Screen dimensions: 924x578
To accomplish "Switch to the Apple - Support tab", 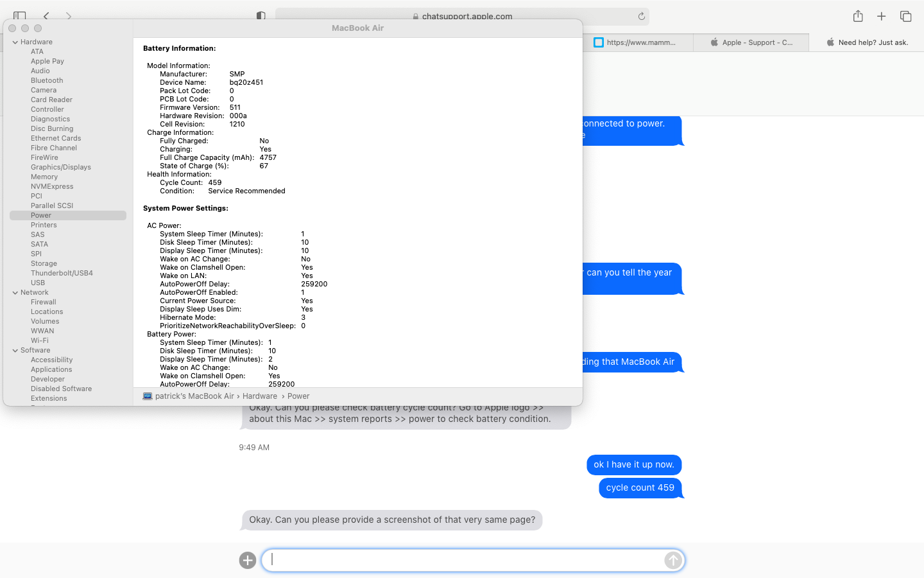I will click(x=751, y=42).
